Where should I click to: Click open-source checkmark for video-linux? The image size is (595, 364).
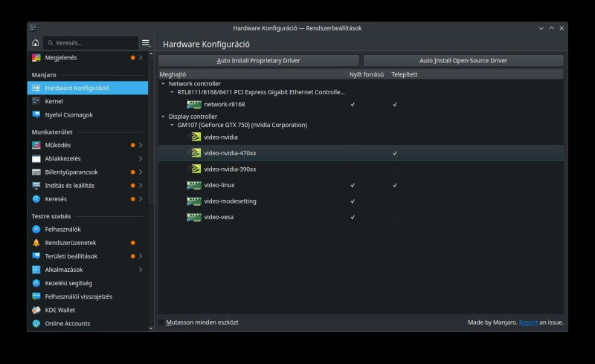[353, 185]
